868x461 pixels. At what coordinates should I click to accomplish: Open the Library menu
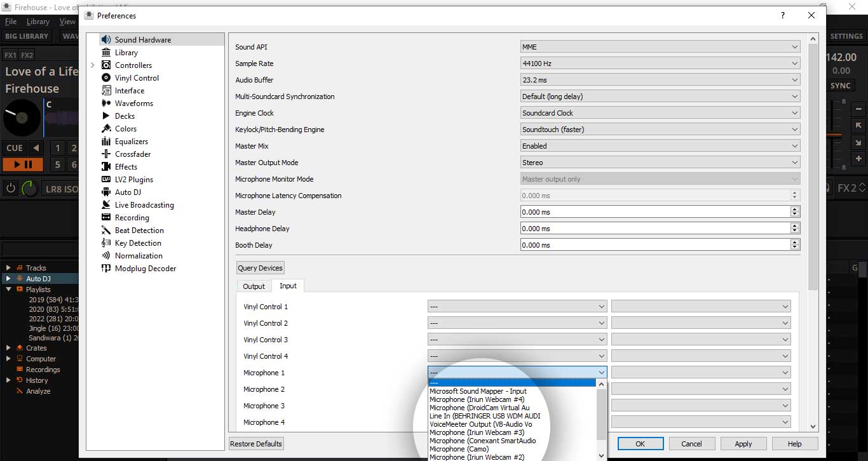point(37,22)
